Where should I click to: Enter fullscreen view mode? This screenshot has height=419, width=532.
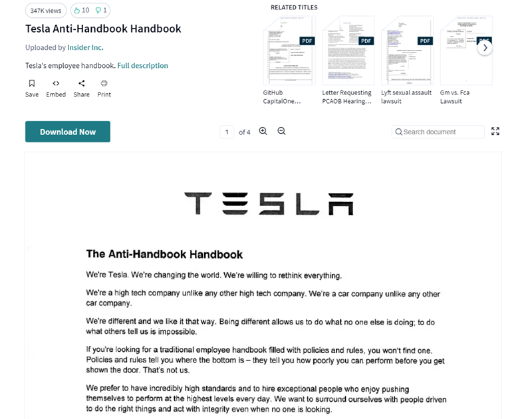[495, 131]
